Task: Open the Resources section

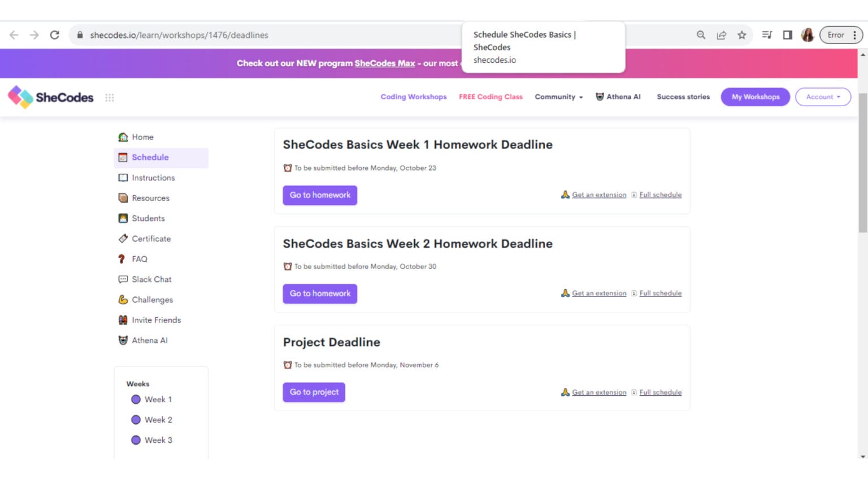Action: [x=150, y=198]
